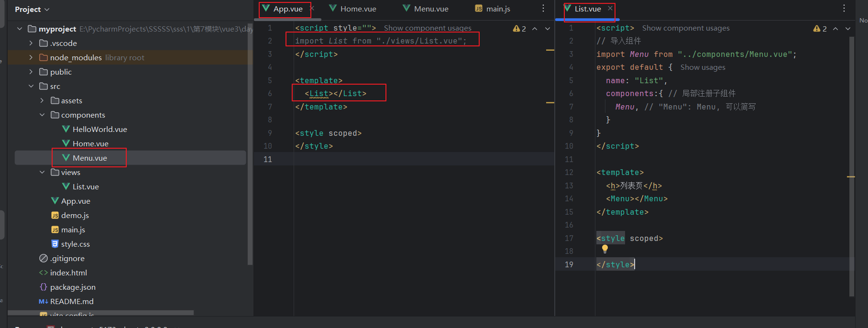Switch to the Home.vue tab
The image size is (868, 328).
(358, 9)
